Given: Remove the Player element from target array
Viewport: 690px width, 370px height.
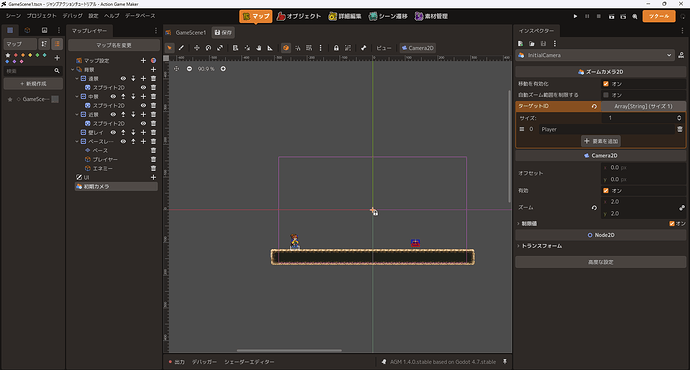Looking at the screenshot, I should [x=680, y=129].
